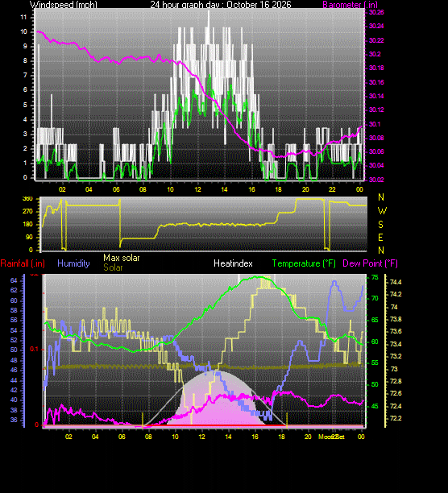The image size is (448, 493).
Task: Click the 06 hour mark on temperature graph
Action: click(122, 437)
